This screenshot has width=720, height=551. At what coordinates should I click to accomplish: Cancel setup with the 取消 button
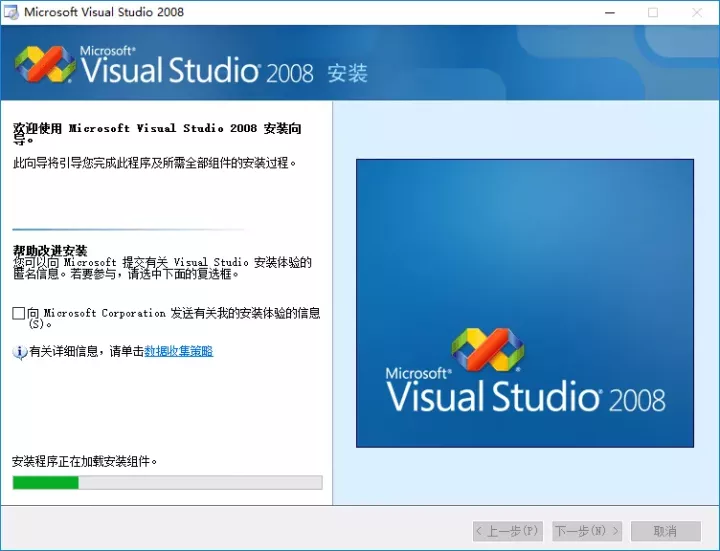[664, 531]
